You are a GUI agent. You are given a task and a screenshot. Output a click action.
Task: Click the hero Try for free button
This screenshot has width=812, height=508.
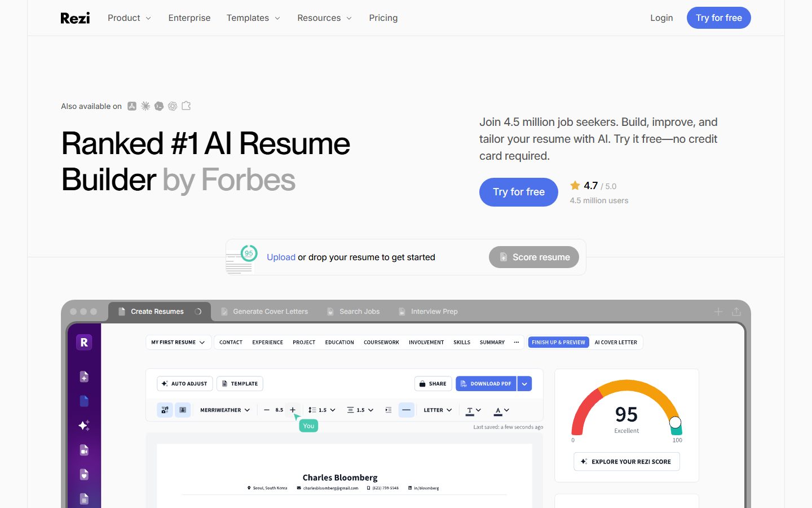click(519, 192)
